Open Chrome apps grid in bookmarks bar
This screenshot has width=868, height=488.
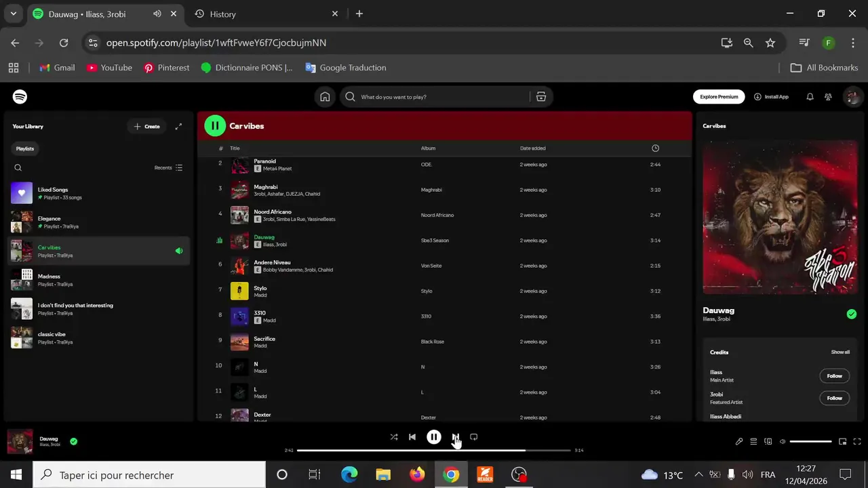pos(14,68)
